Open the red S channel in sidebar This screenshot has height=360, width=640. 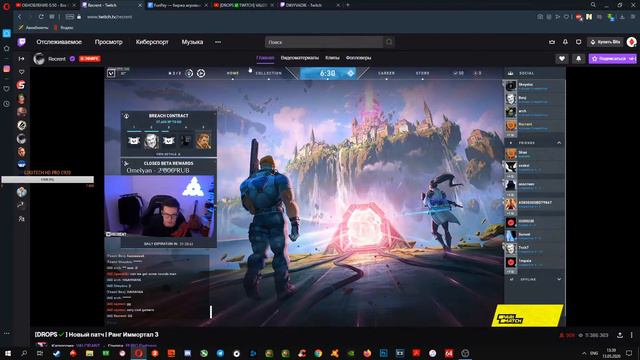click(22, 85)
